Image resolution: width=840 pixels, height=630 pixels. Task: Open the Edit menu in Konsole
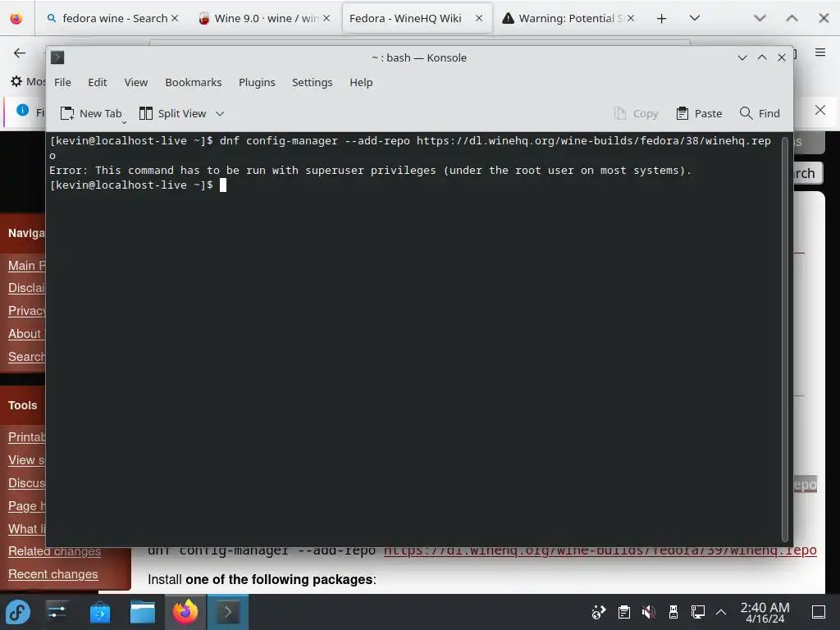pyautogui.click(x=98, y=83)
